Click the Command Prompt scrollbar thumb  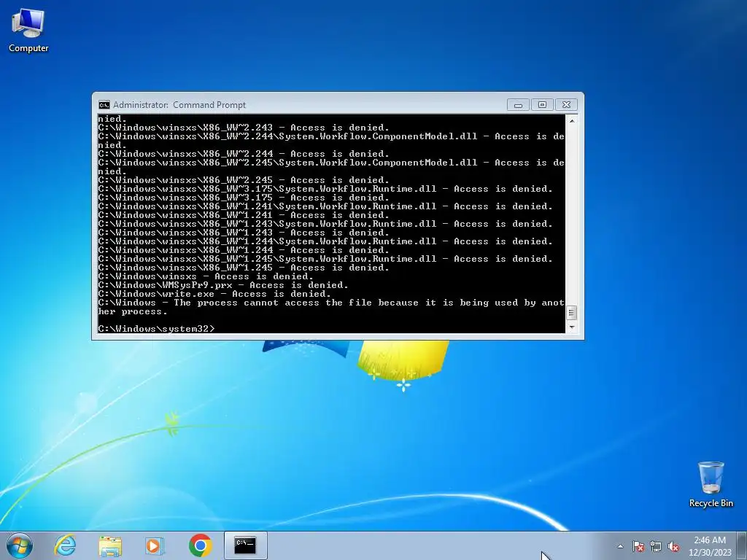click(572, 313)
